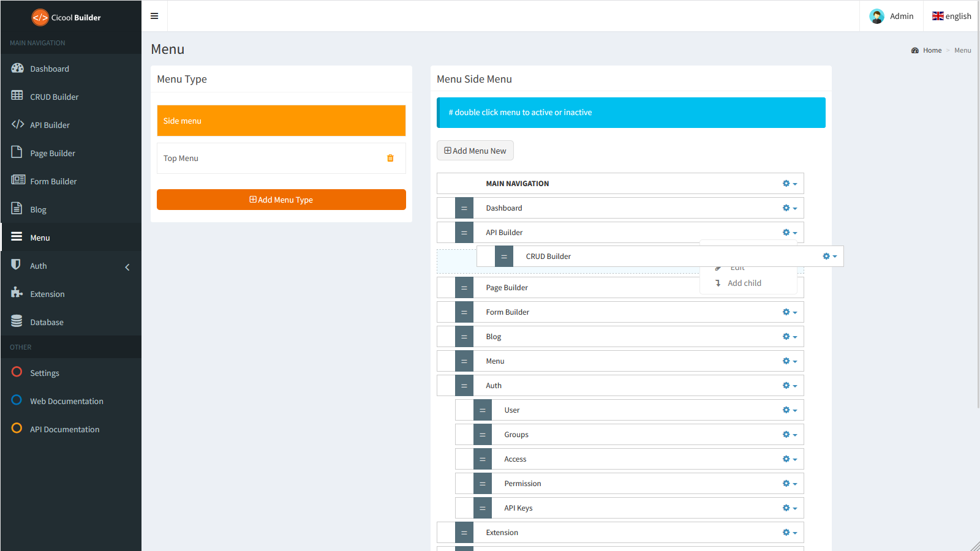Click the Form Builder newspaper icon in sidebar
Image resolution: width=980 pixels, height=551 pixels.
click(18, 180)
